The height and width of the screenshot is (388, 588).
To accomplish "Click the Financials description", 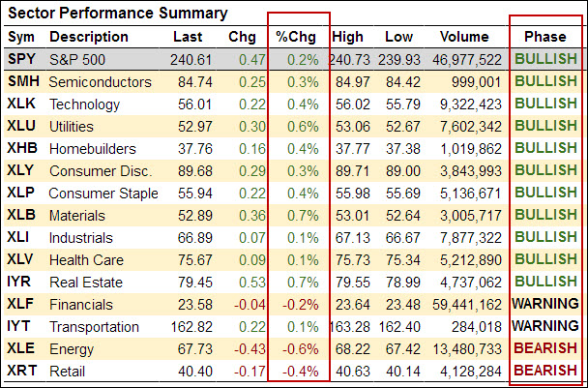I will click(x=81, y=305).
